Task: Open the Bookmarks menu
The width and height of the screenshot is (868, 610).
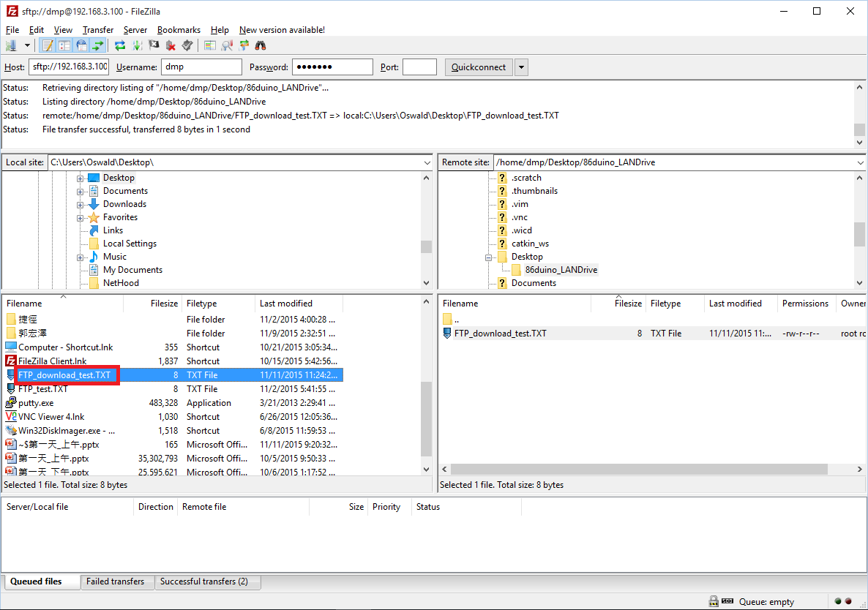Action: click(179, 30)
